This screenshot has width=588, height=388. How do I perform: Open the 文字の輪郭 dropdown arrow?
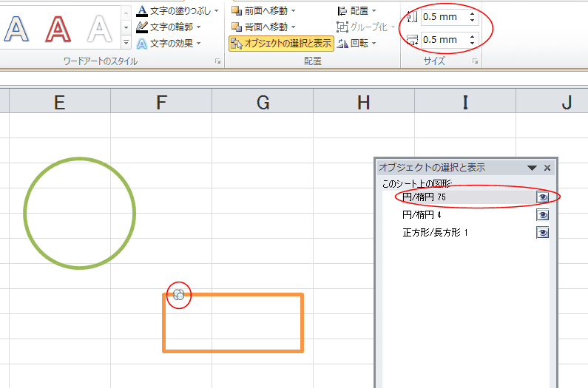click(198, 27)
